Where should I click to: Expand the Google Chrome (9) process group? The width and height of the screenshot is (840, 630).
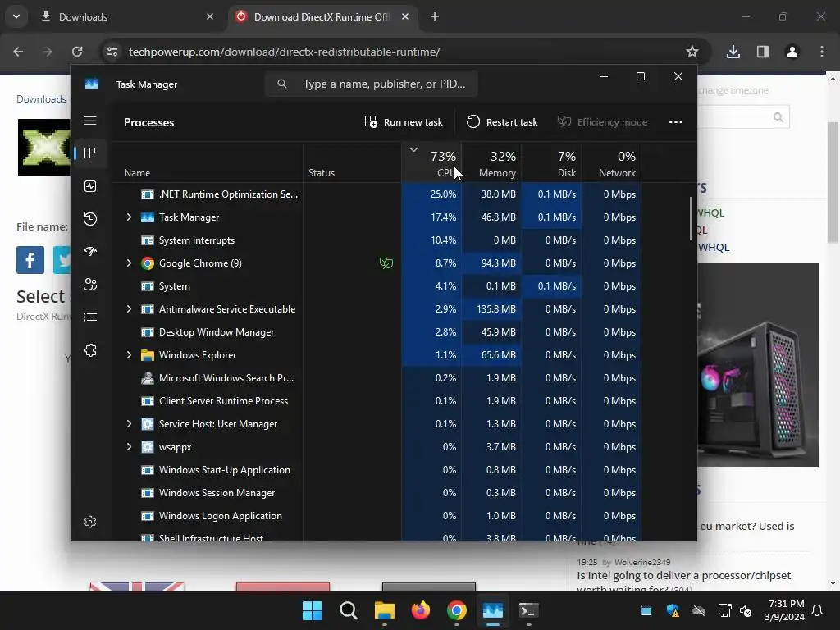(129, 263)
